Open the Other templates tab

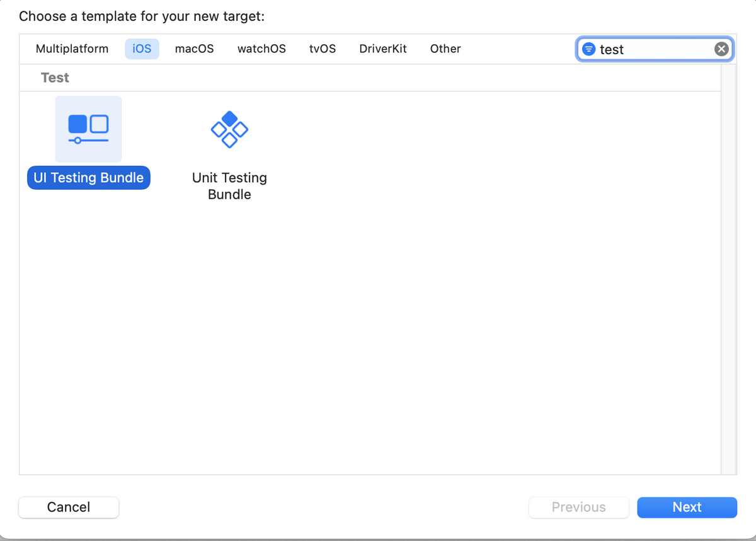(x=445, y=49)
